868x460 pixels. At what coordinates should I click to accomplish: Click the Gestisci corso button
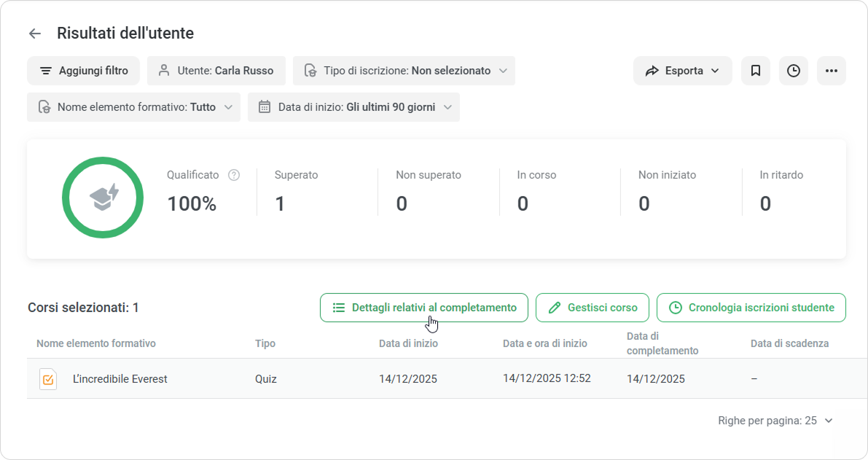[593, 308]
